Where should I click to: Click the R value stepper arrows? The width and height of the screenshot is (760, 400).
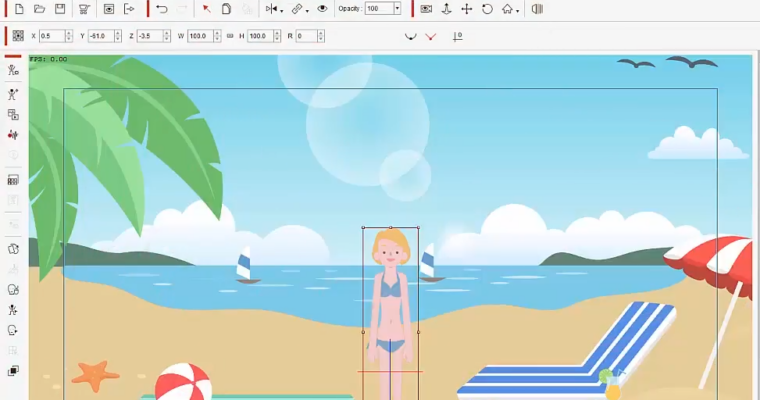click(x=321, y=36)
